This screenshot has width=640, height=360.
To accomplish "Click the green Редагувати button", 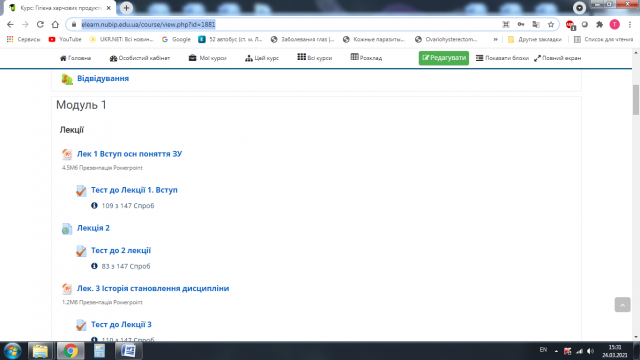I will coord(444,58).
